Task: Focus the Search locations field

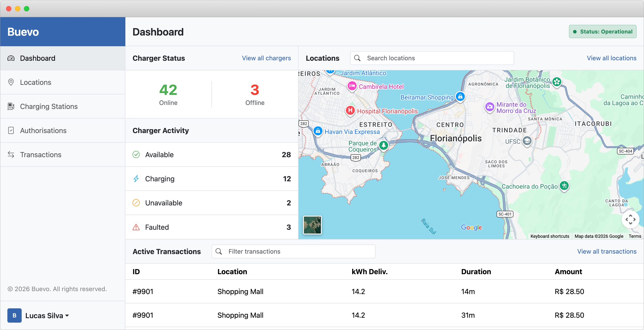Action: tap(432, 58)
